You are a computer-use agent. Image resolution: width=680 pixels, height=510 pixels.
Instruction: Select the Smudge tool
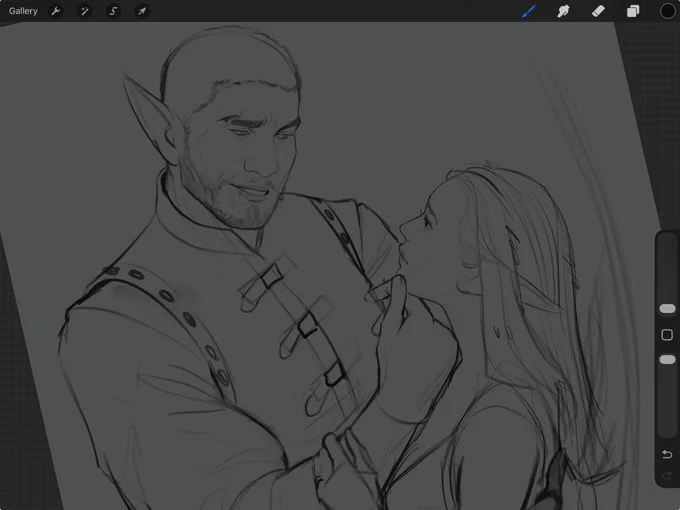(563, 11)
